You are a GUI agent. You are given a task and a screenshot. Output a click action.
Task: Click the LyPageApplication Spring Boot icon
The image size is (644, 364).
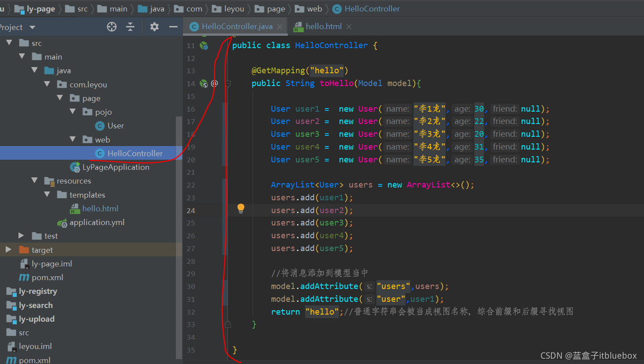pos(75,167)
